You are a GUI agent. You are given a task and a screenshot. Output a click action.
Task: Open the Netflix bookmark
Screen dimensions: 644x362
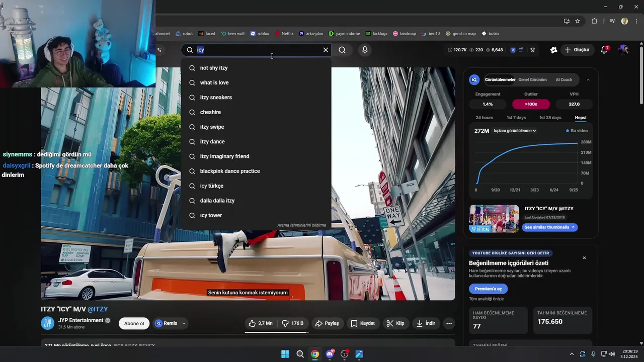284,34
